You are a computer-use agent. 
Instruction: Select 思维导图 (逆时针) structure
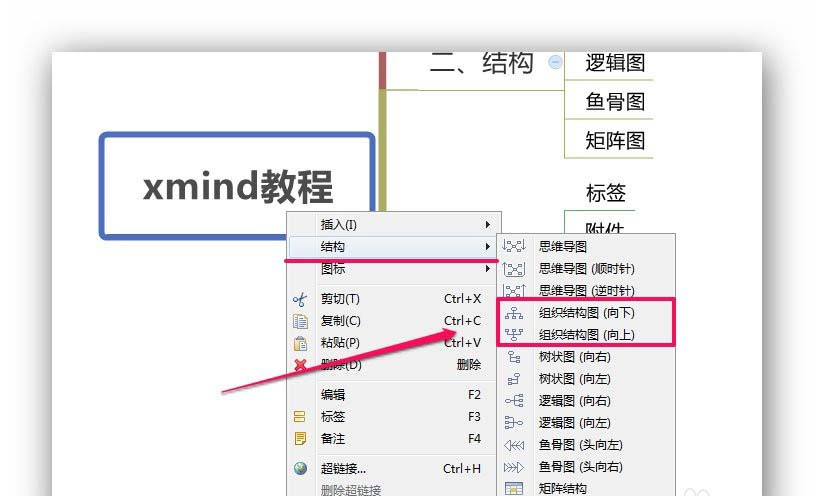click(x=587, y=290)
